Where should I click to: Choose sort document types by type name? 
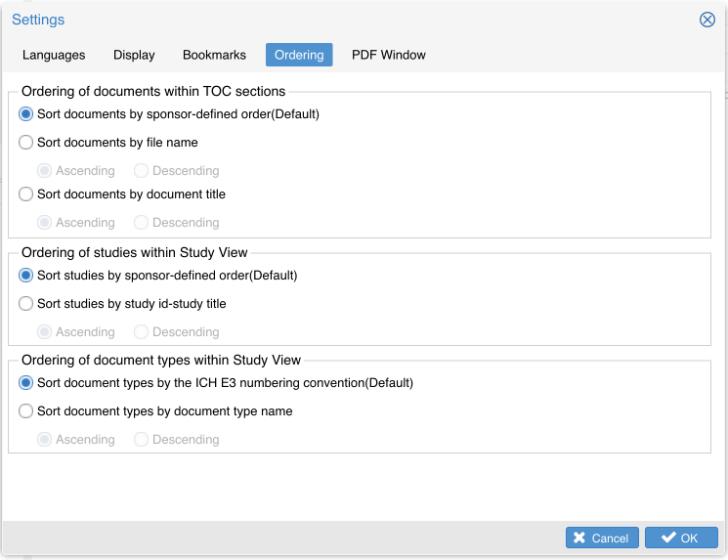pyautogui.click(x=26, y=411)
